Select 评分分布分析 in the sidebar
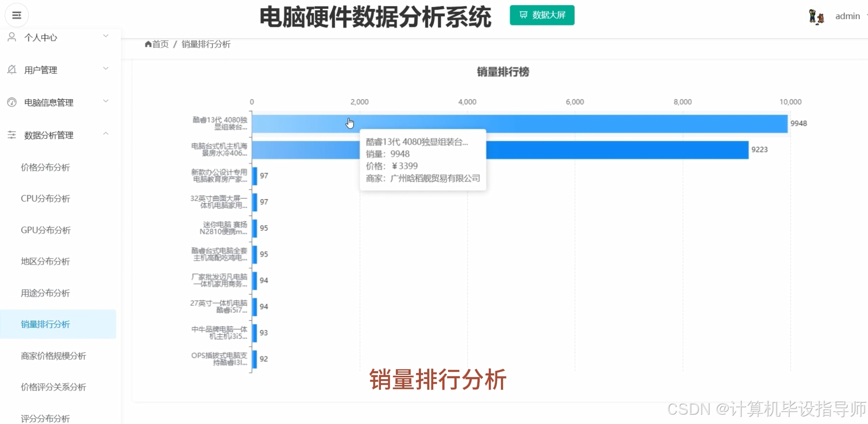The height and width of the screenshot is (424, 868). pyautogui.click(x=45, y=417)
